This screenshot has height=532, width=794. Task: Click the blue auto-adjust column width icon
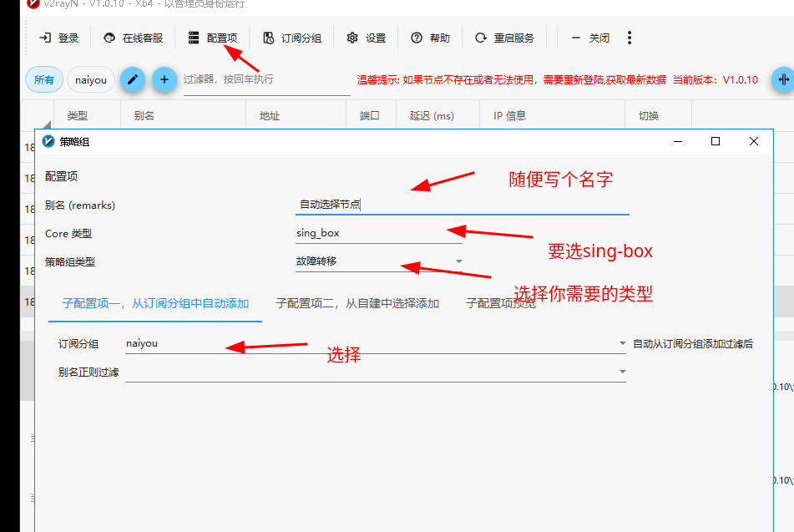tap(783, 79)
